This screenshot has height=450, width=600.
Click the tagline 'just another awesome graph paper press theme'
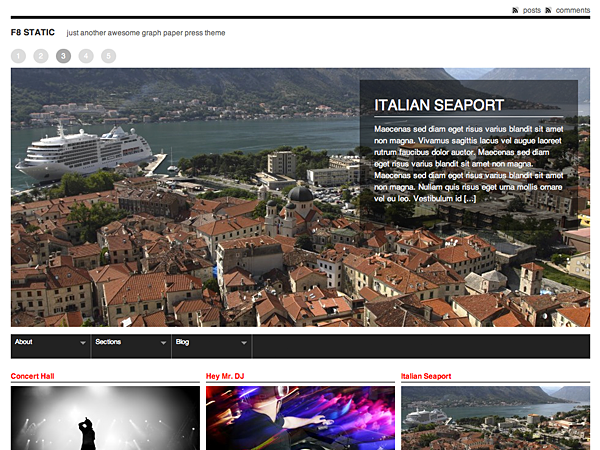pos(146,33)
